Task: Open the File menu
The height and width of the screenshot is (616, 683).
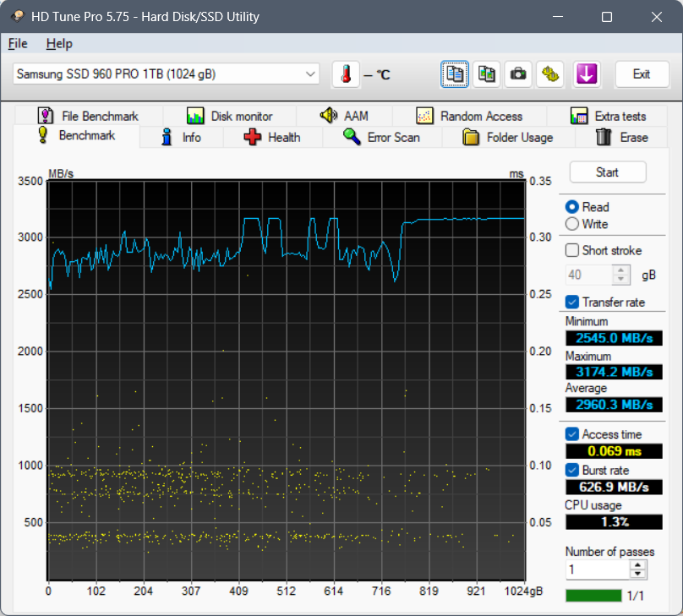Action: click(x=18, y=44)
